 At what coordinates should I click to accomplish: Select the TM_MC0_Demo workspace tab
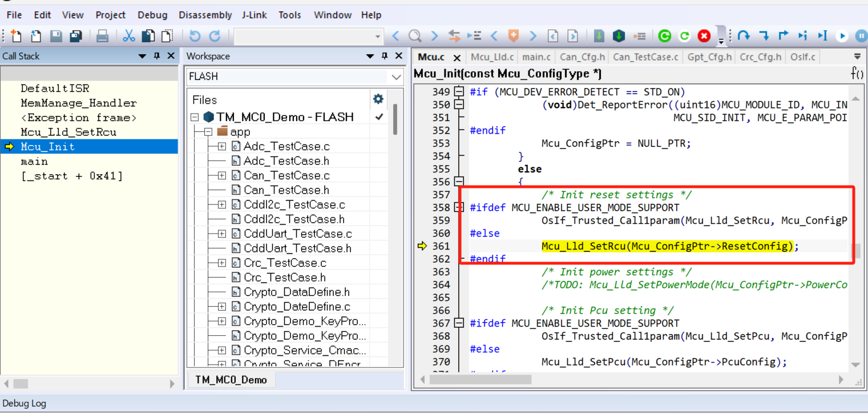point(231,380)
